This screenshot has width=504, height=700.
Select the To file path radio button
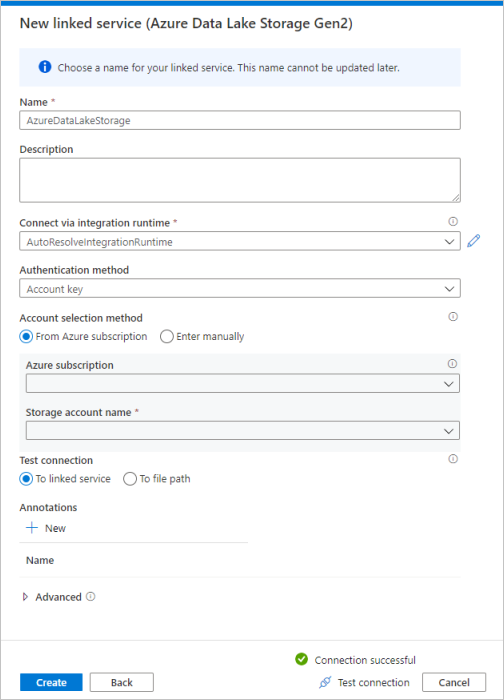point(130,479)
